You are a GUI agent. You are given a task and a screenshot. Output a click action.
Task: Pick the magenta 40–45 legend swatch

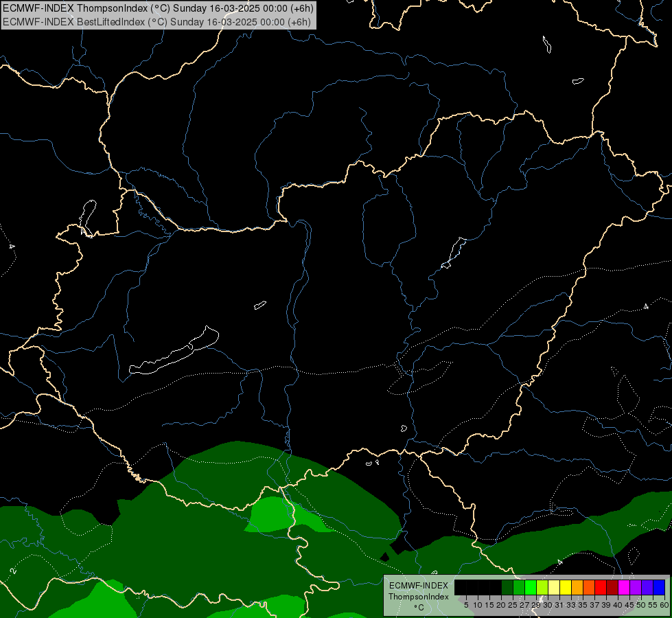[624, 587]
